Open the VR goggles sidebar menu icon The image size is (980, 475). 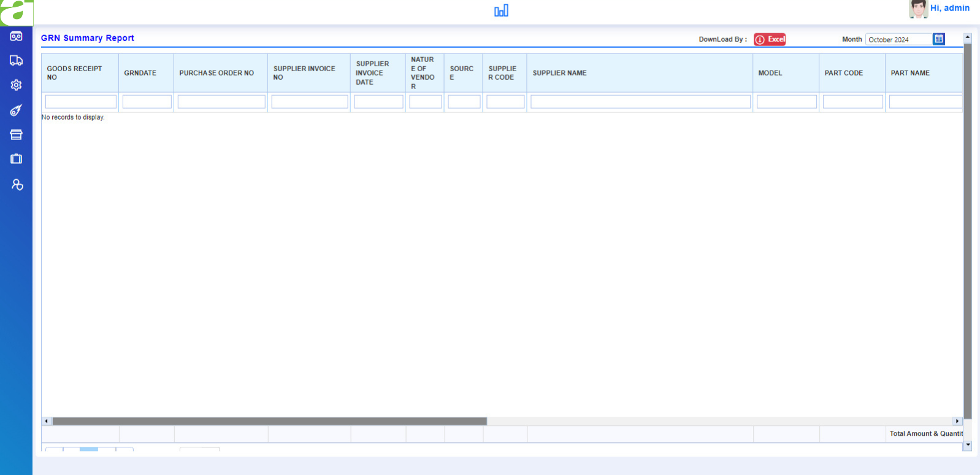16,36
